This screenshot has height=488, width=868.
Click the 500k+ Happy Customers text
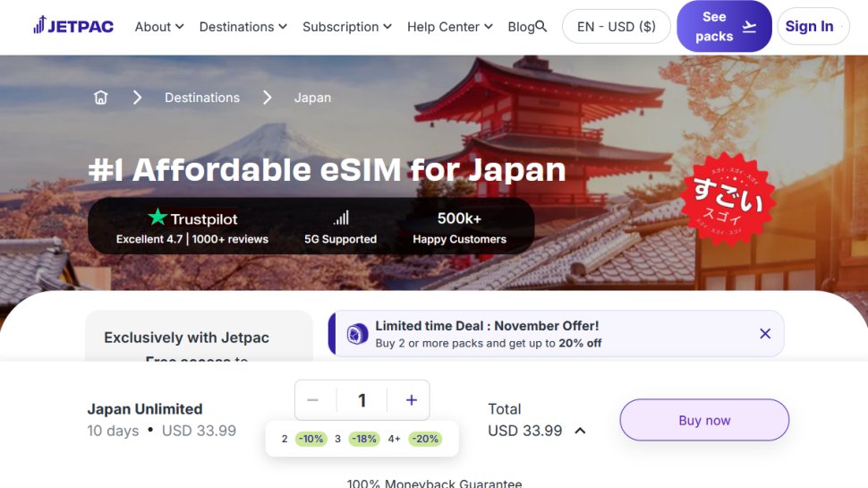(459, 227)
